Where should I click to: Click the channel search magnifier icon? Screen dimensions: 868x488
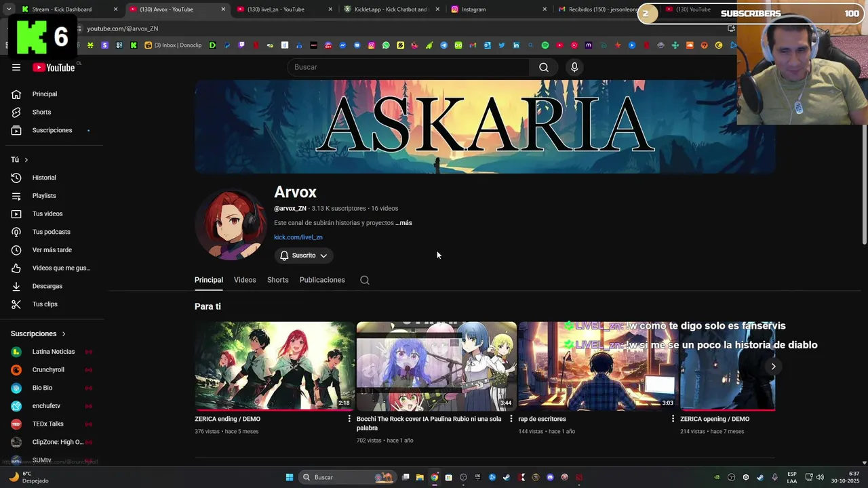[x=365, y=280]
